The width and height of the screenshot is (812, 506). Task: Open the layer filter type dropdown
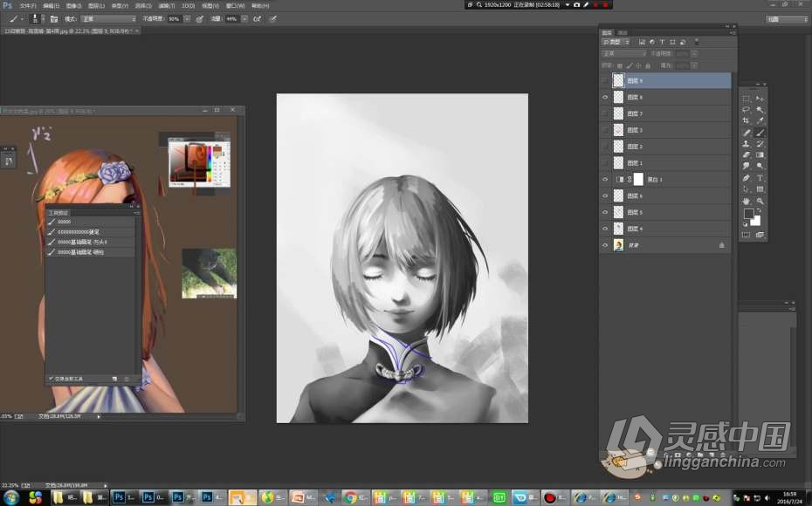616,42
